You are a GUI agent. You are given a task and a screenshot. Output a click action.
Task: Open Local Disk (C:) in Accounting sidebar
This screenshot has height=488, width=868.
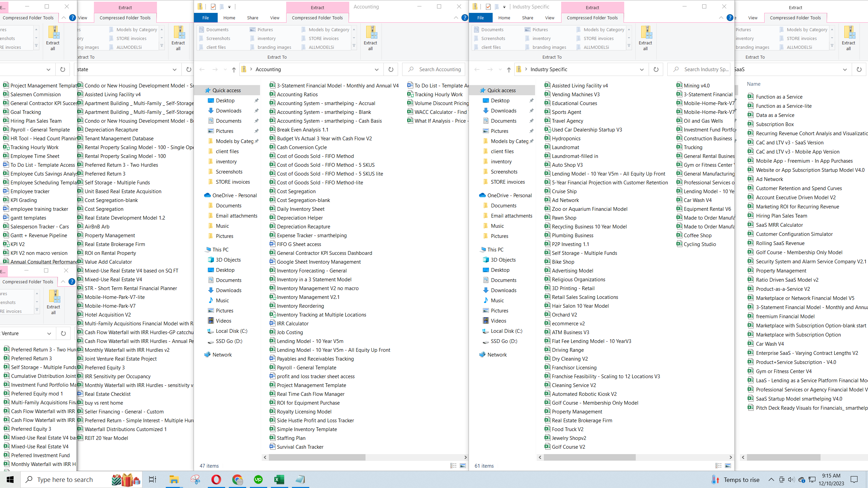point(232,331)
